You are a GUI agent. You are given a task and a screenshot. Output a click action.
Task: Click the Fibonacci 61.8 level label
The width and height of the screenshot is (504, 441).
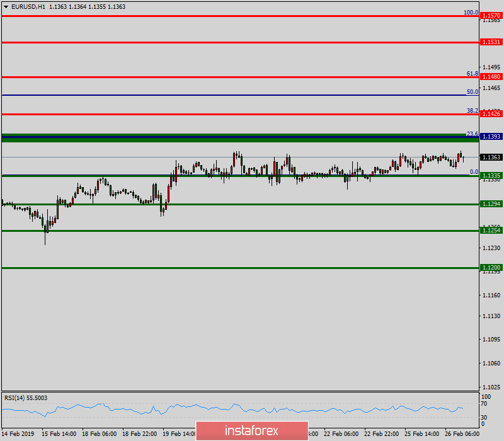[x=472, y=74]
